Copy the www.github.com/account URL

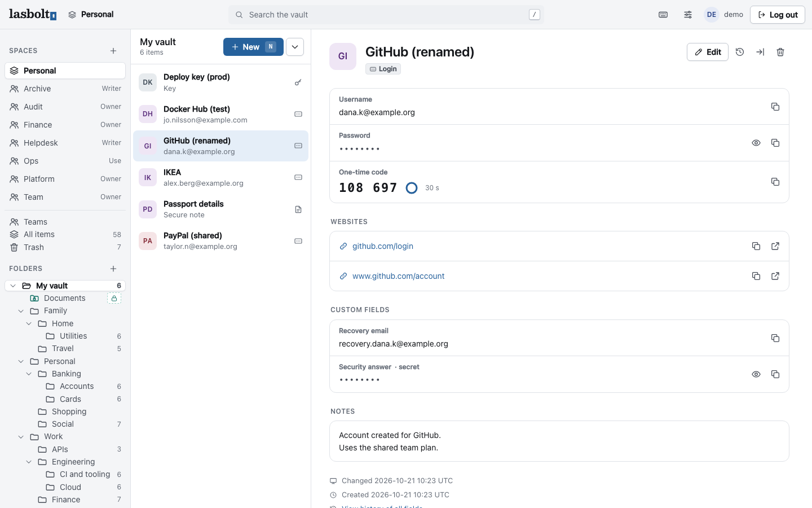[x=756, y=276]
